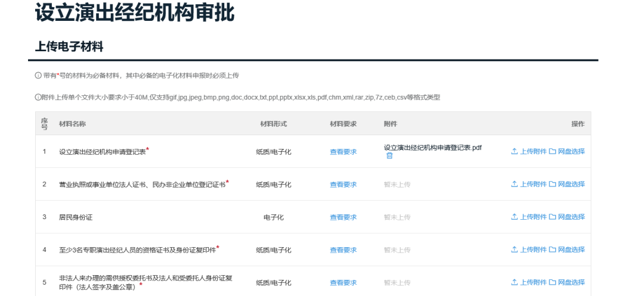Click 上传附件 for 授权委托书 row

(534, 282)
